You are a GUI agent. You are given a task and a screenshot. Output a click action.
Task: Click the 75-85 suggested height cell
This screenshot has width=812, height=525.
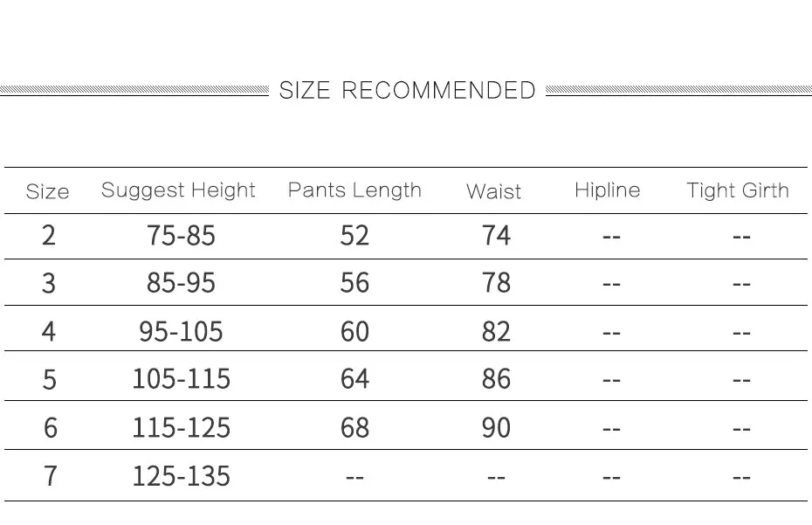tap(181, 236)
